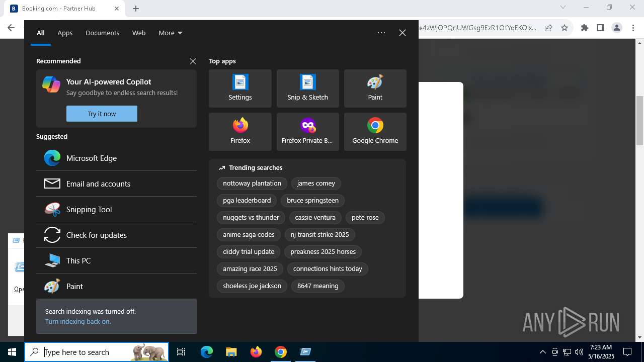Screen dimensions: 644x362
Task: Open notification center on taskbar
Action: (x=627, y=352)
